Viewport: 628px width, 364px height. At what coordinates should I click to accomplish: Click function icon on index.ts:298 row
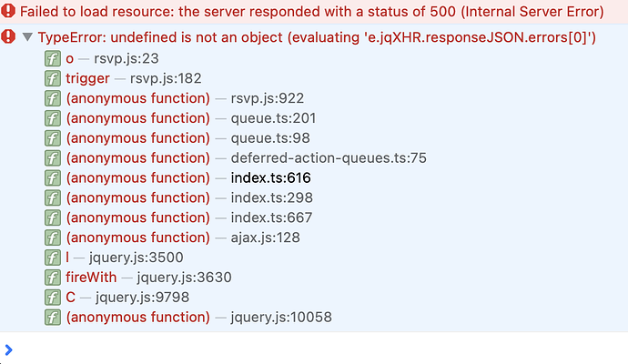(53, 197)
